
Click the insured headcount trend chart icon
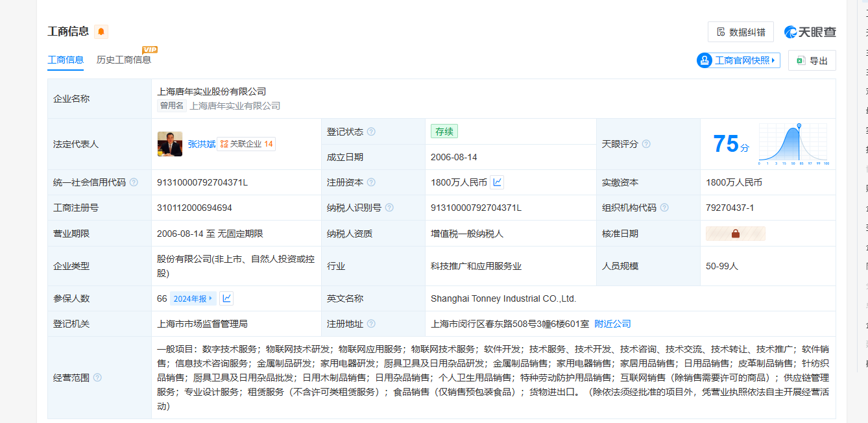[x=226, y=298]
